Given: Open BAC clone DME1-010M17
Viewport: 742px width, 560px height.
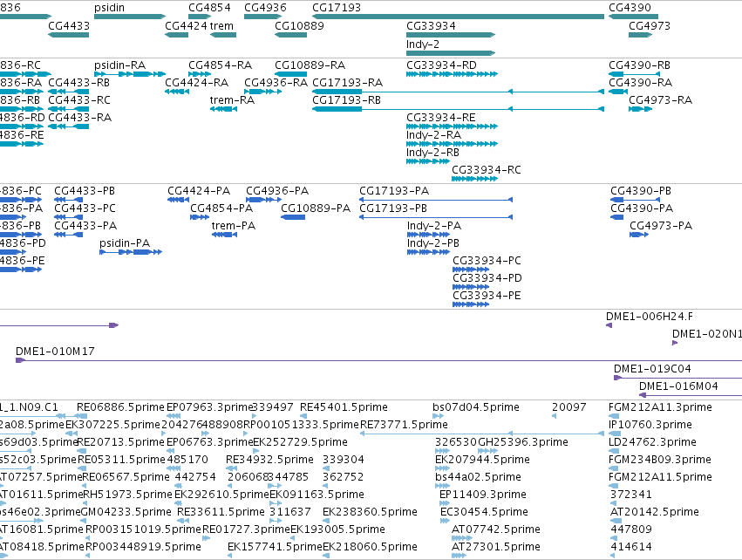Looking at the screenshot, I should [55, 352].
